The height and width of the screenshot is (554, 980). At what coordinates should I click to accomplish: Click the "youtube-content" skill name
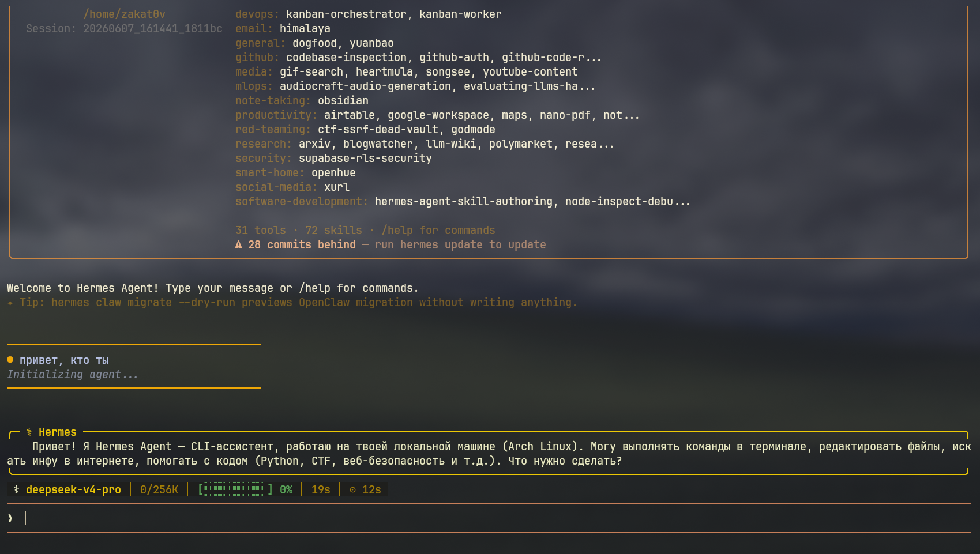point(530,72)
